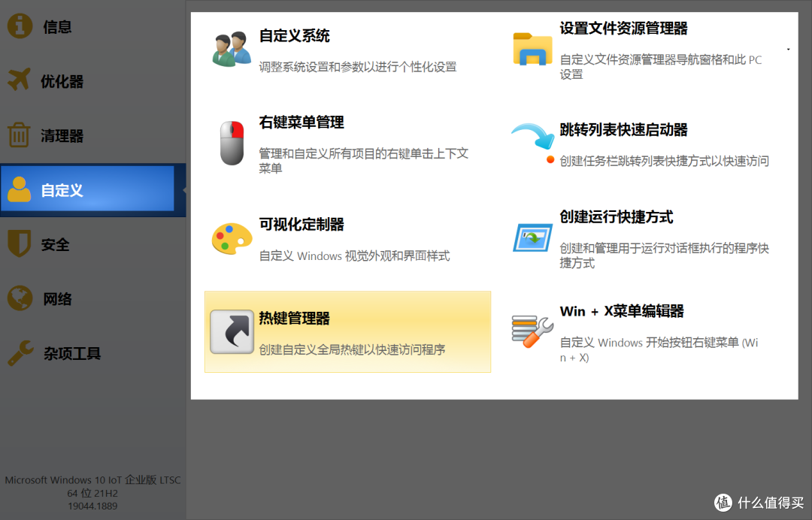Click the 网络 globe icon
The image size is (812, 520).
click(20, 298)
